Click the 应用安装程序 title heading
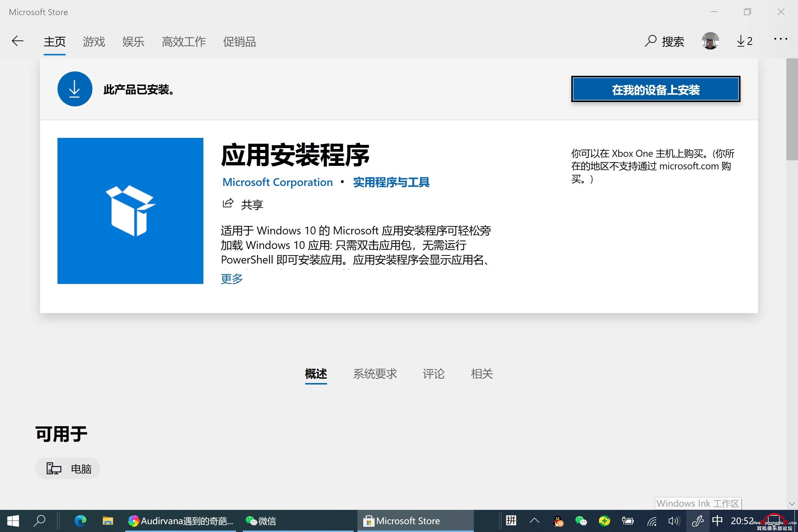 (x=295, y=155)
